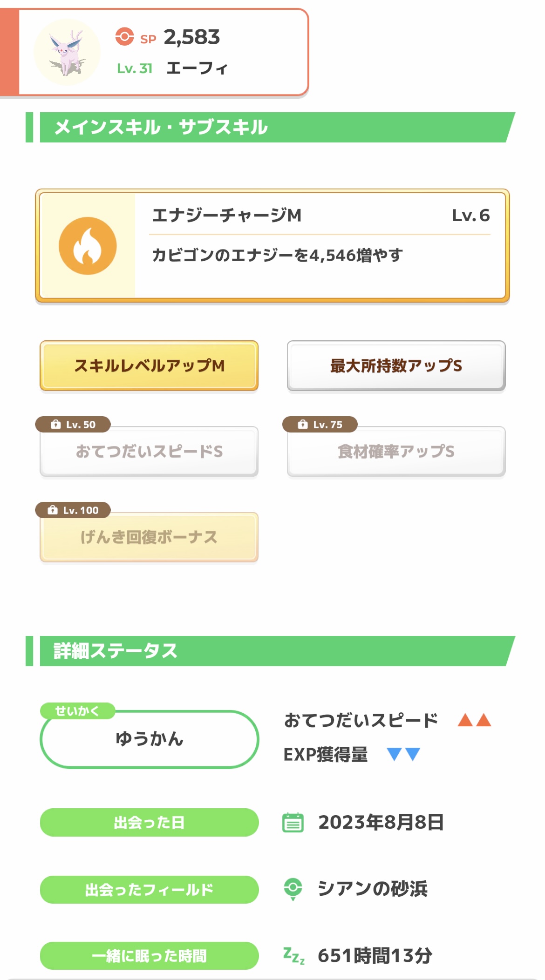545x980 pixels.
Task: Tap the blue down arrows beside EXP獲得量
Action: pyautogui.click(x=403, y=754)
